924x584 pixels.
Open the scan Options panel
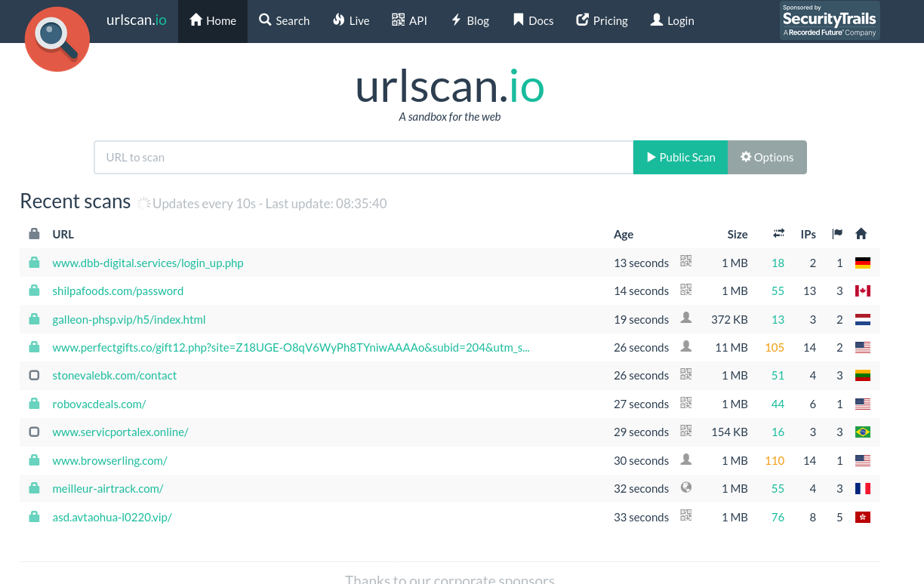click(767, 157)
